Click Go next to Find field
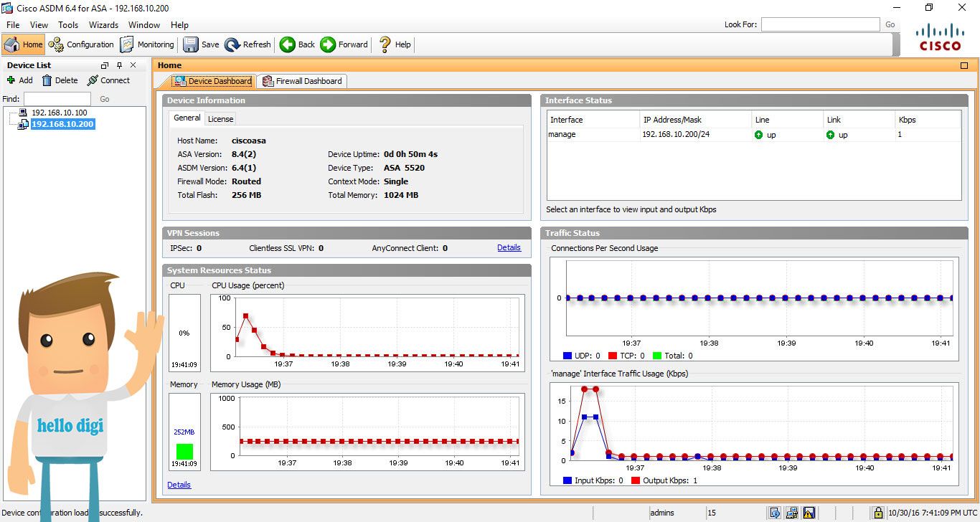This screenshot has width=980, height=522. (105, 99)
